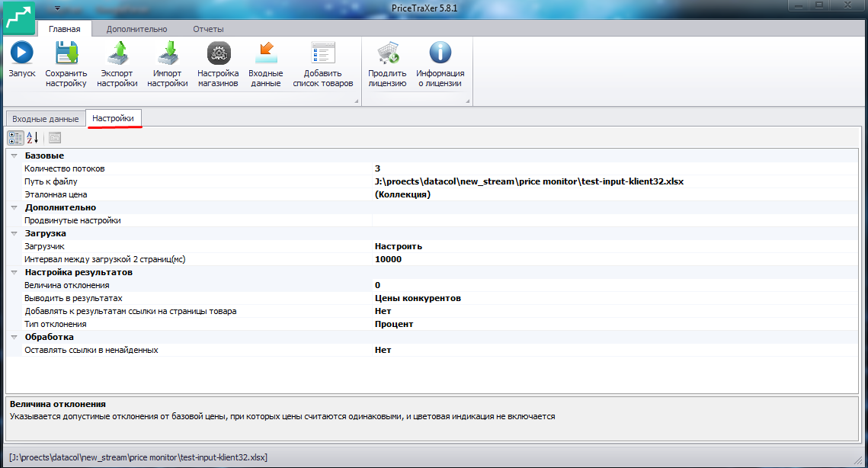Open Информация о лицензии info icon

point(440,53)
